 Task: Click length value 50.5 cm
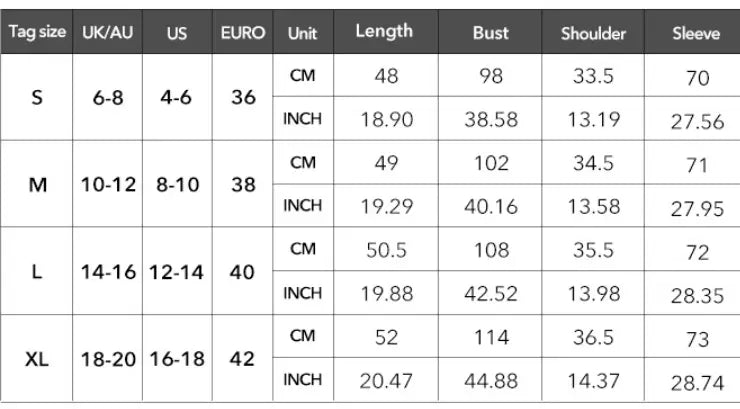click(386, 250)
